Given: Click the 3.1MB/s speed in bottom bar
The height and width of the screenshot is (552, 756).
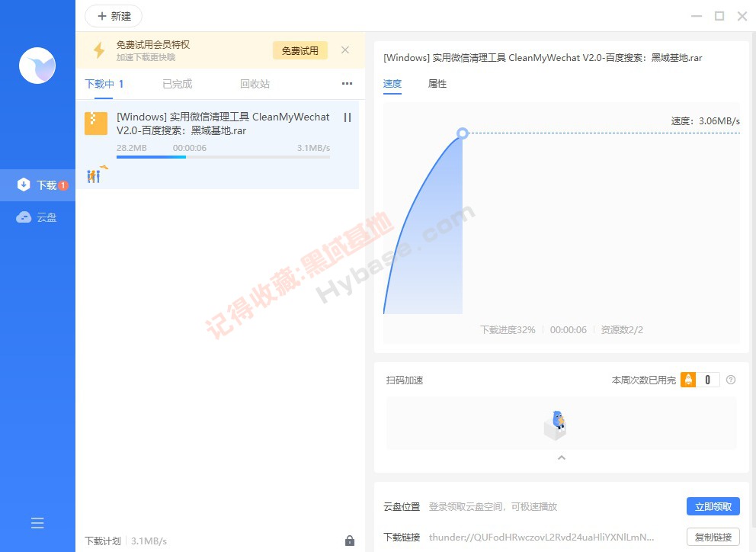Looking at the screenshot, I should click(x=149, y=541).
